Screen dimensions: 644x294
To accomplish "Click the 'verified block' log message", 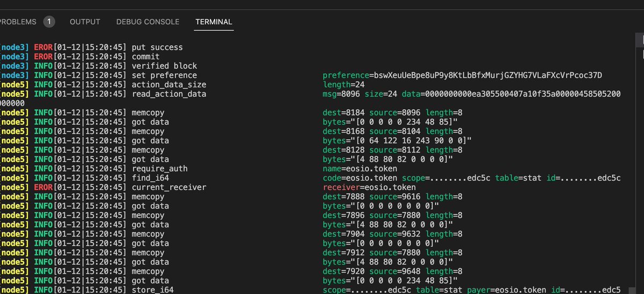I will click(164, 66).
